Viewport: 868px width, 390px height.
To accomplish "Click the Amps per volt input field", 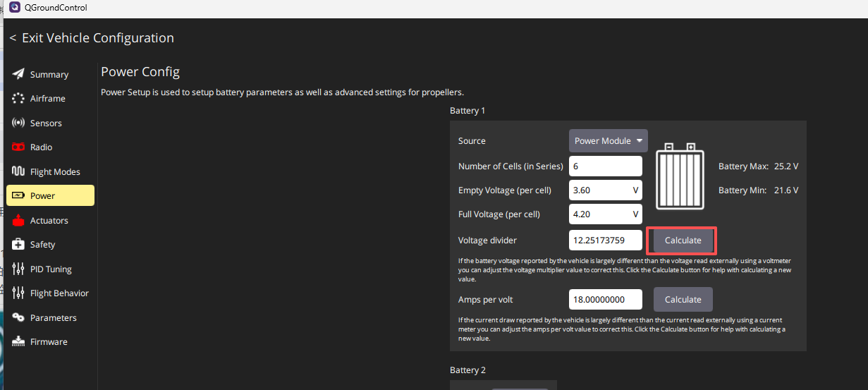I will [x=605, y=299].
